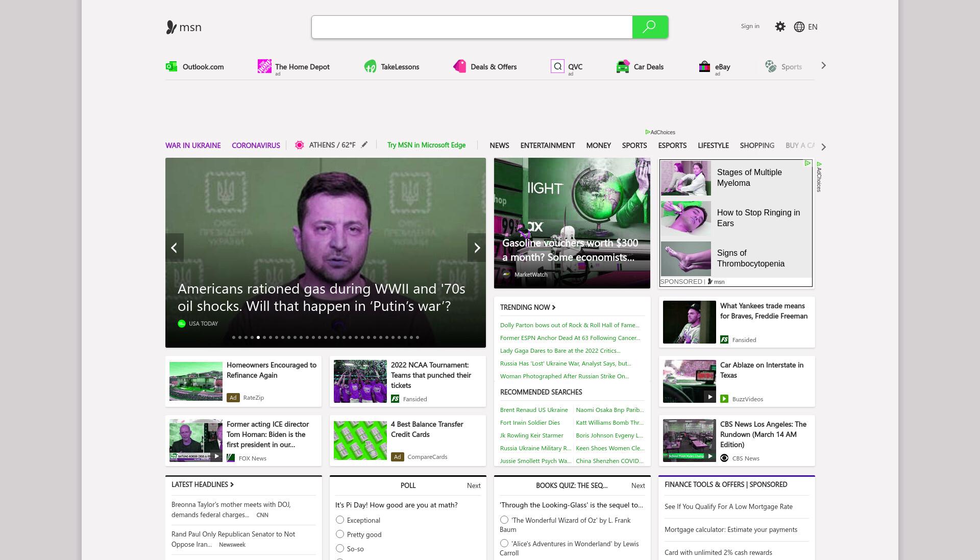Click the BuzzVideos source icon
980x560 pixels.
(724, 399)
